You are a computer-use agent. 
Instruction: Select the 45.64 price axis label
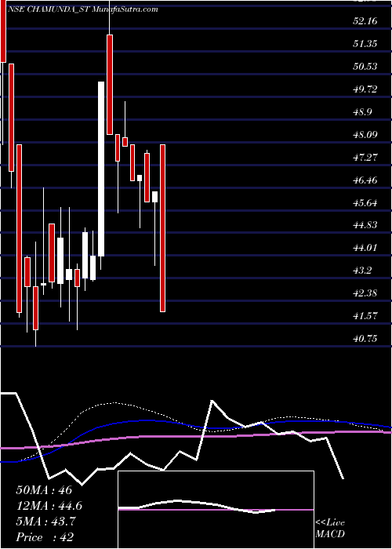point(365,203)
